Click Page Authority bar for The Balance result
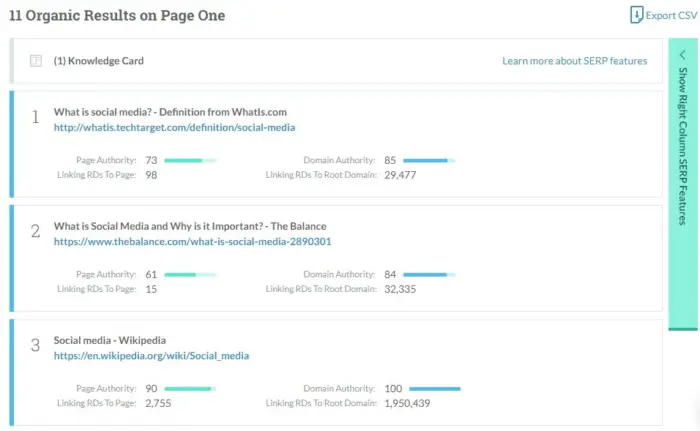This screenshot has height=431, width=700. tap(190, 275)
